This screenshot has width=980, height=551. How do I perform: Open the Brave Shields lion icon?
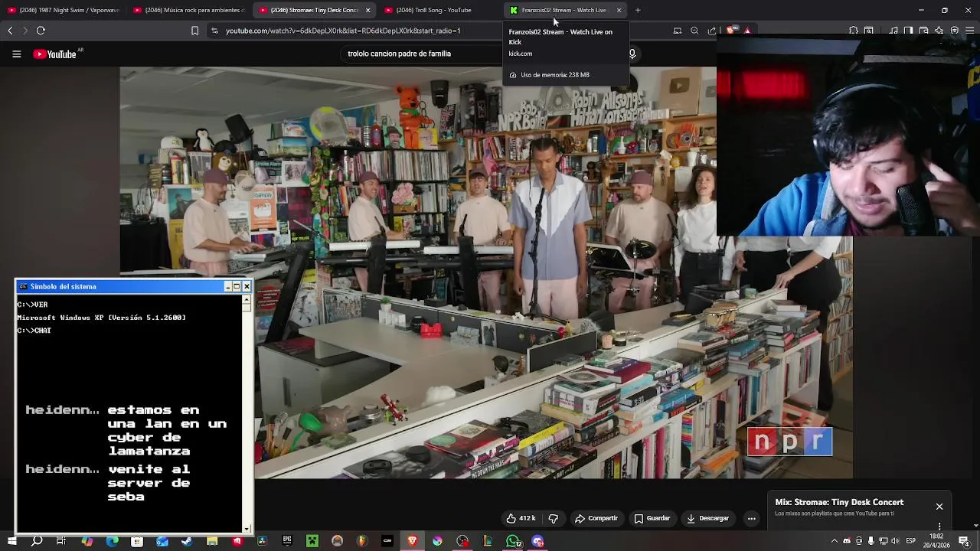point(730,31)
